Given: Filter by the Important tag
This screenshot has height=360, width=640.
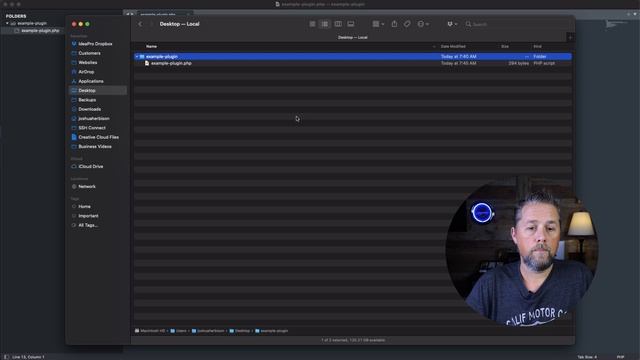Looking at the screenshot, I should pyautogui.click(x=88, y=216).
